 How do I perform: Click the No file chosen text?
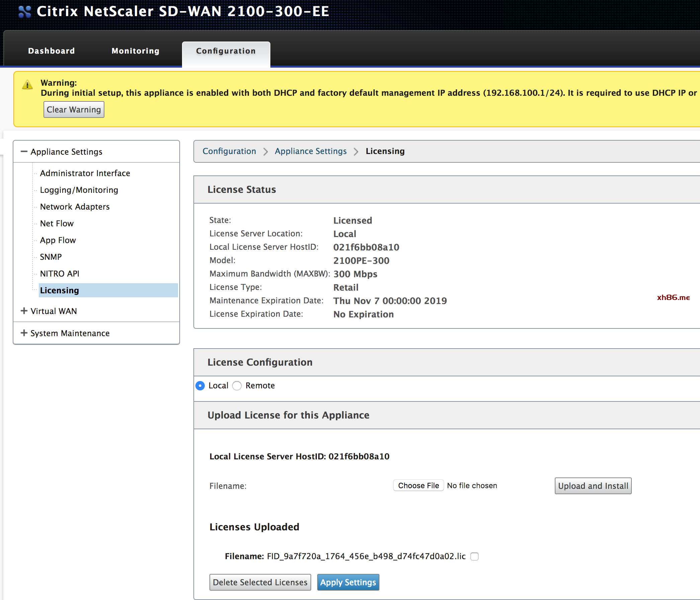pyautogui.click(x=472, y=485)
